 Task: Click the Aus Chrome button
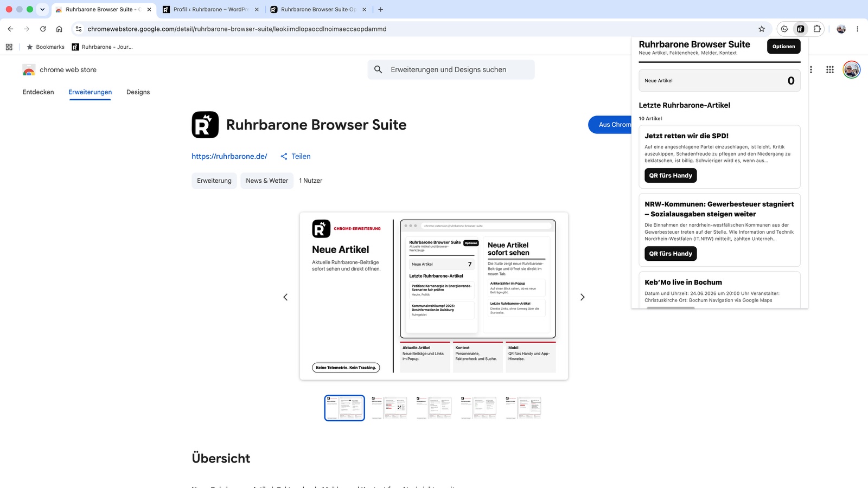(610, 125)
